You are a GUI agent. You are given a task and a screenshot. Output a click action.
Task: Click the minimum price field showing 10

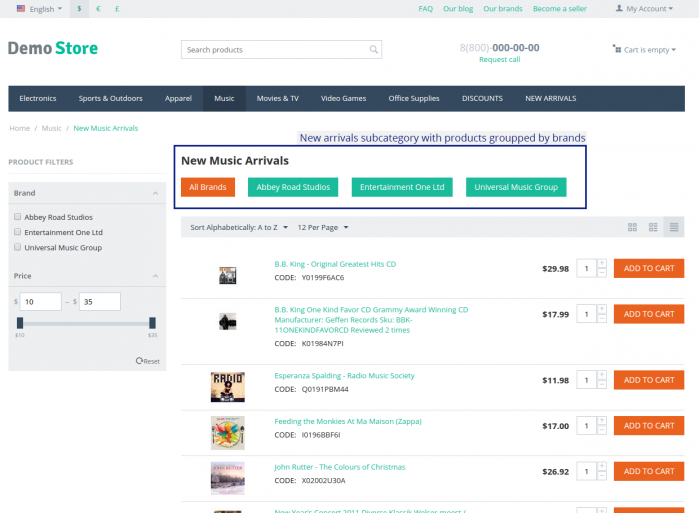41,301
